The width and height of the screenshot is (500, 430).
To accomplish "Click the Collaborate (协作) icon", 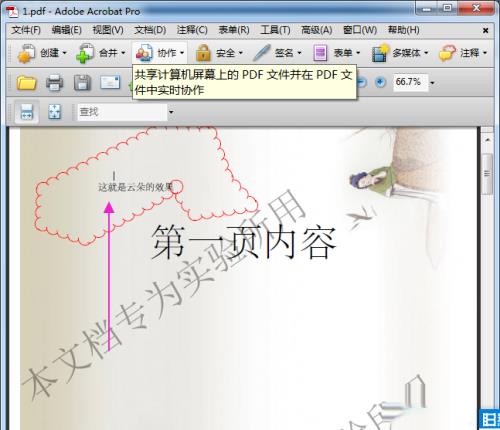I will pos(144,53).
